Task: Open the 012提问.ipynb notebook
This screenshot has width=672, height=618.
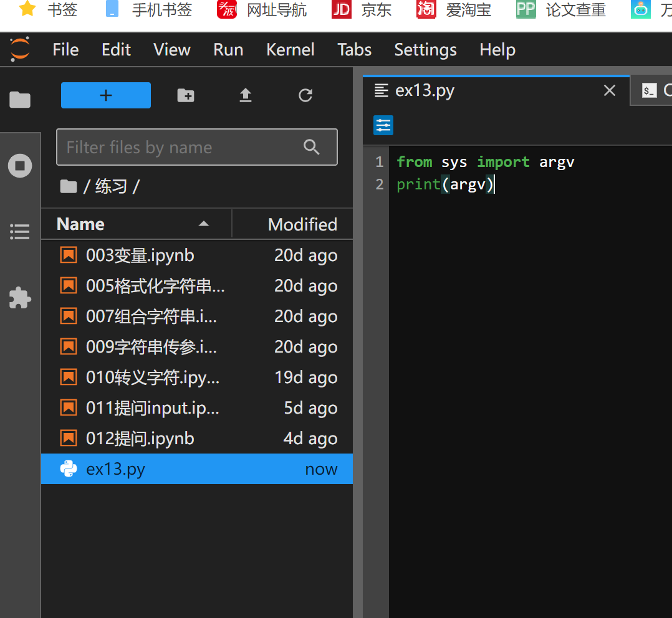Action: click(x=140, y=439)
